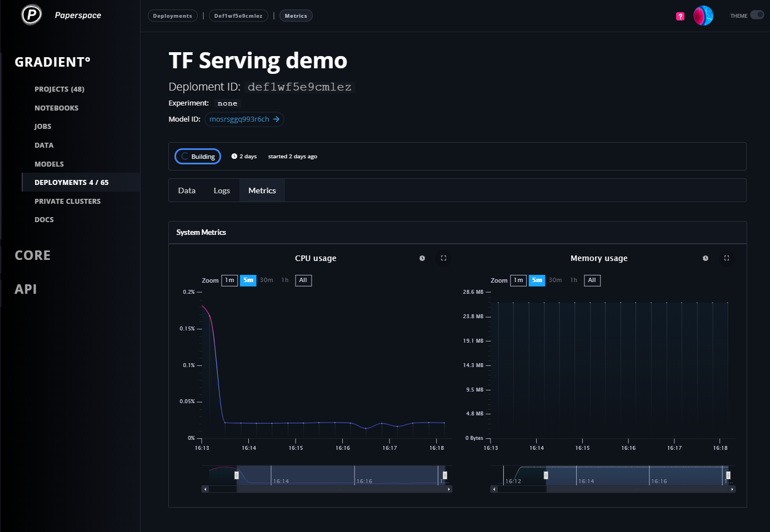Set CPU usage zoom to 5m
The image size is (770, 532).
(248, 280)
